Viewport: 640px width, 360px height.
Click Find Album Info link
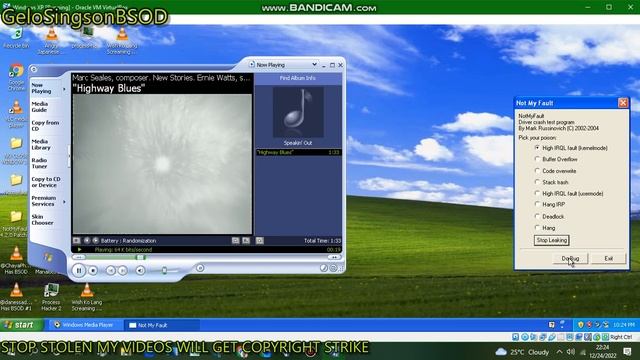[x=298, y=78]
